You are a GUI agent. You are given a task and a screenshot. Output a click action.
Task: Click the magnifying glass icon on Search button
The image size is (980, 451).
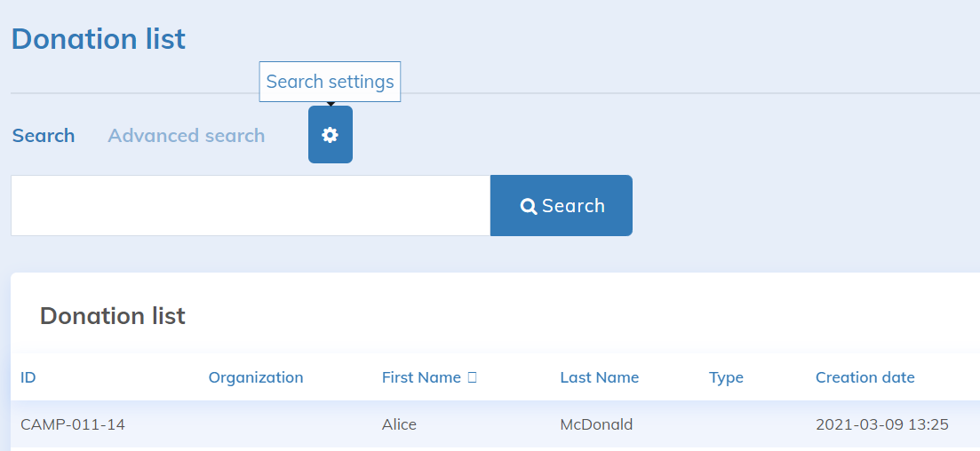pos(529,206)
